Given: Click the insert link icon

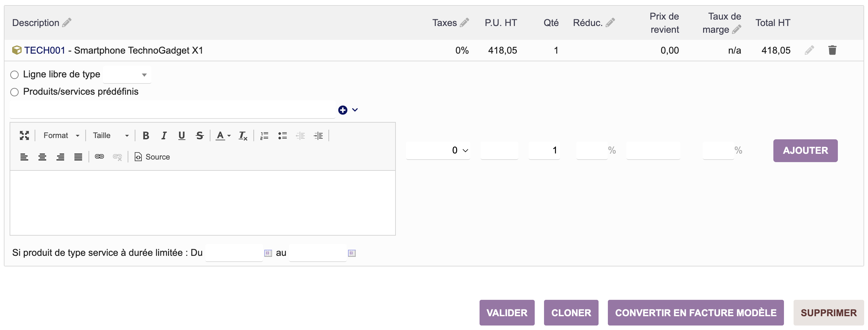Looking at the screenshot, I should [99, 157].
